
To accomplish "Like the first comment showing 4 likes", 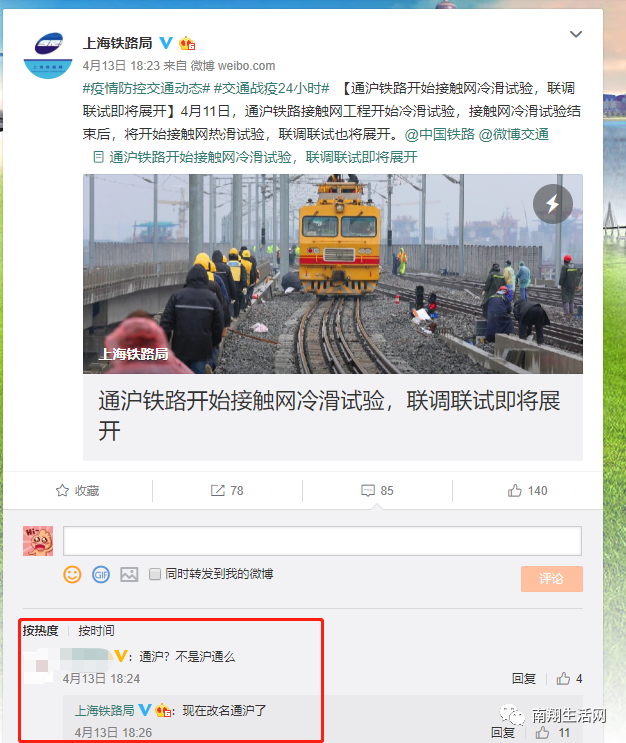I will (x=569, y=679).
